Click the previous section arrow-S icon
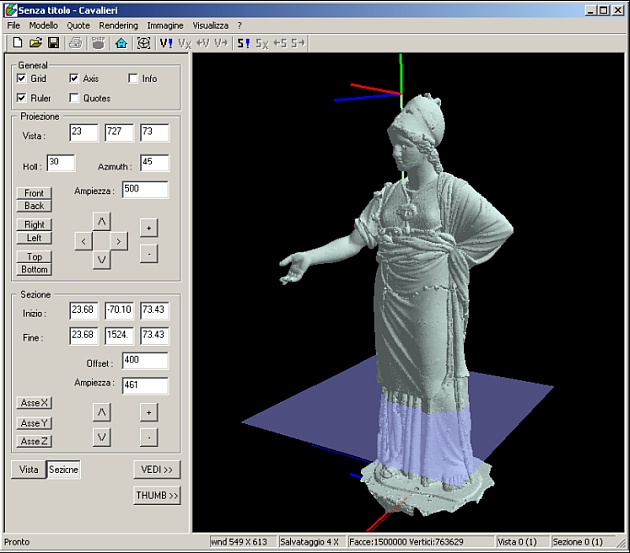630x553 pixels. coord(280,43)
